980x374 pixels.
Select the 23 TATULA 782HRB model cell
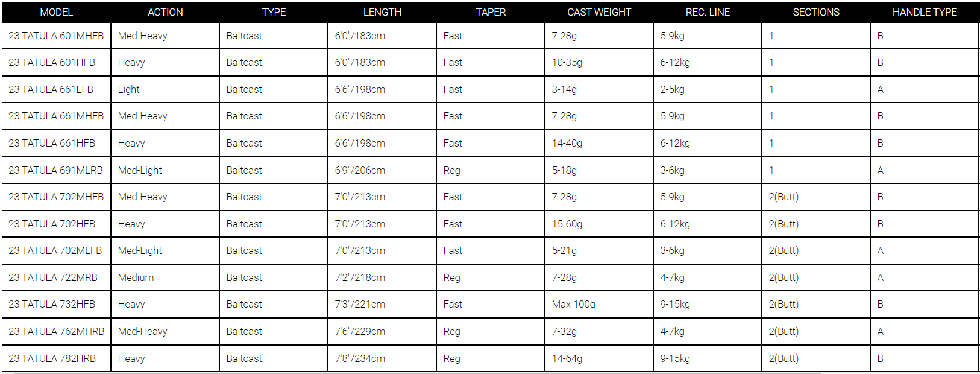(57, 359)
